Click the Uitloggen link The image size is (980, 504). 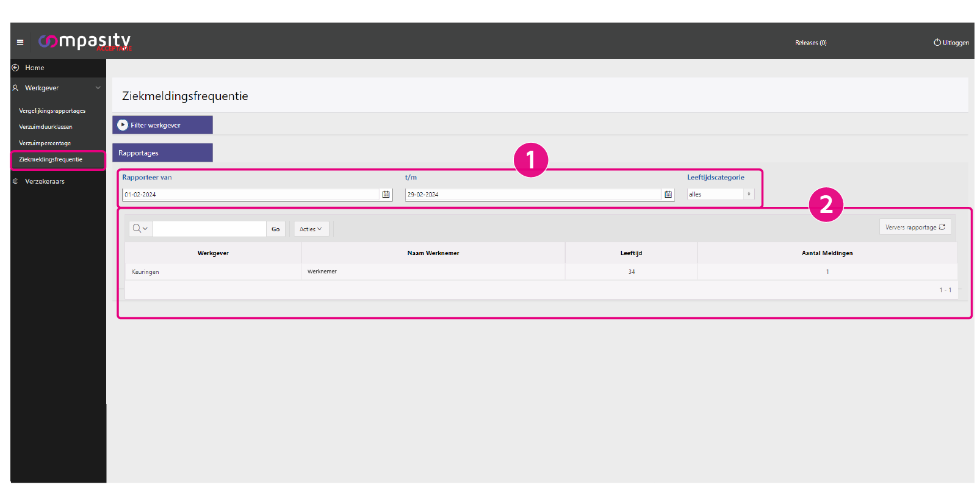(x=956, y=43)
